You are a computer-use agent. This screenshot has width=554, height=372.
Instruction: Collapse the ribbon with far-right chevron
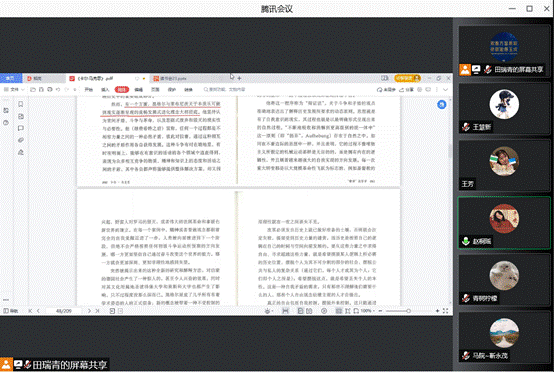coord(446,90)
